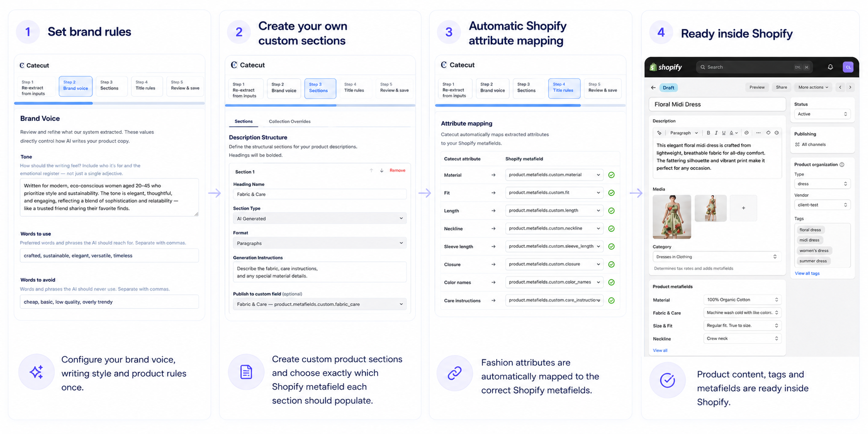Open the Vendor client-test selector
The width and height of the screenshot is (868, 434).
coord(822,205)
